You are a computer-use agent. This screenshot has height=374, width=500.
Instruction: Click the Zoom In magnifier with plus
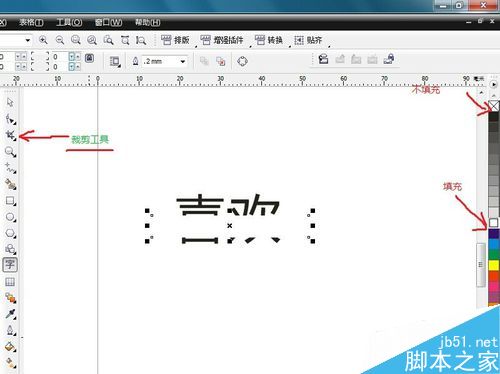43,40
